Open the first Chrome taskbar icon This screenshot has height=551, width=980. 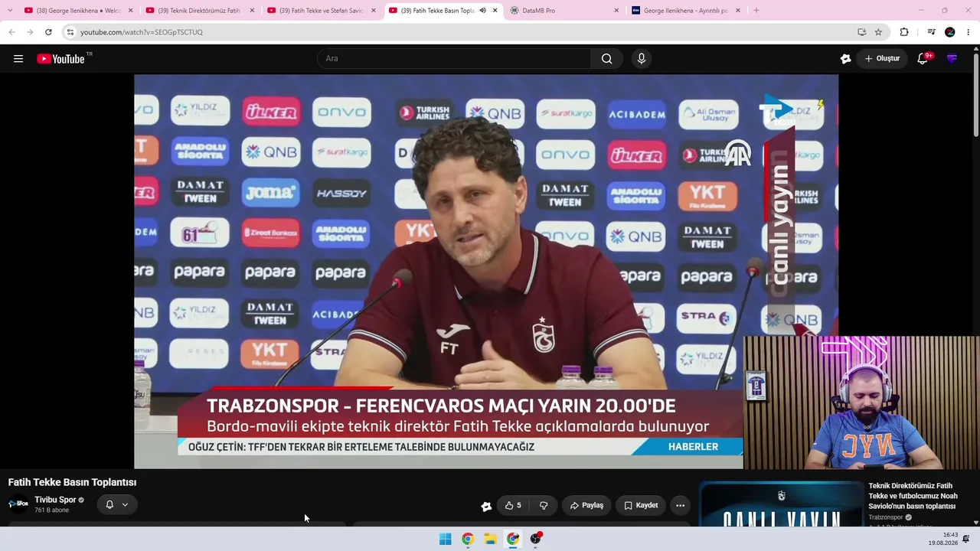[467, 539]
